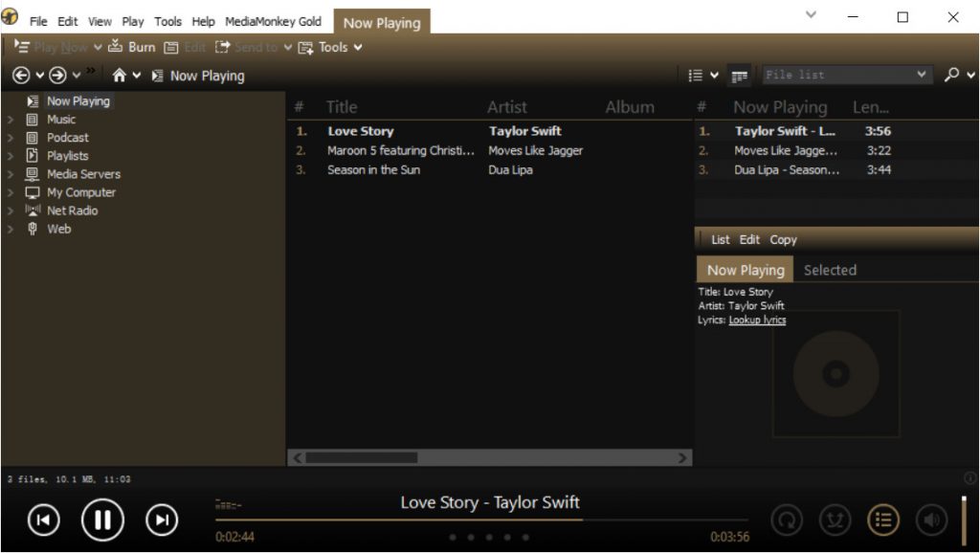Click the Lookup lyrics link

(x=757, y=320)
